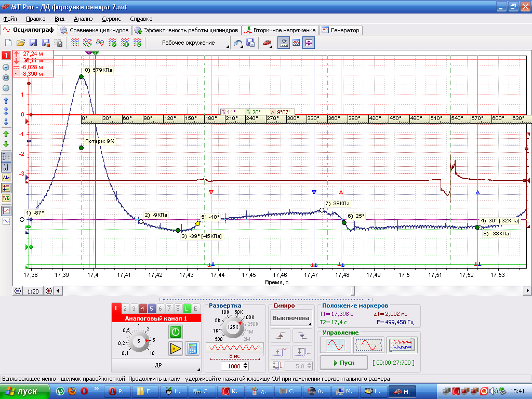This screenshot has width=532, height=399.
Task: Click the yellow amplifier triangle icon
Action: 176,349
